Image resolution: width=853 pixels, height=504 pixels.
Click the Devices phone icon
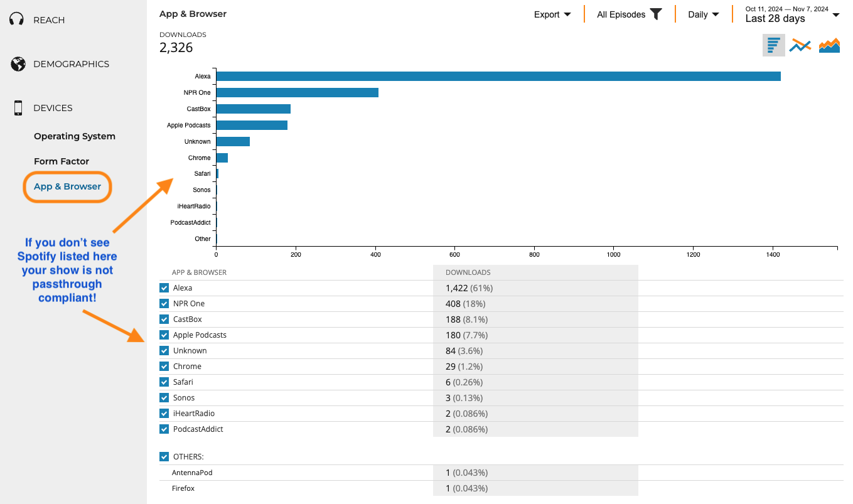pos(18,108)
